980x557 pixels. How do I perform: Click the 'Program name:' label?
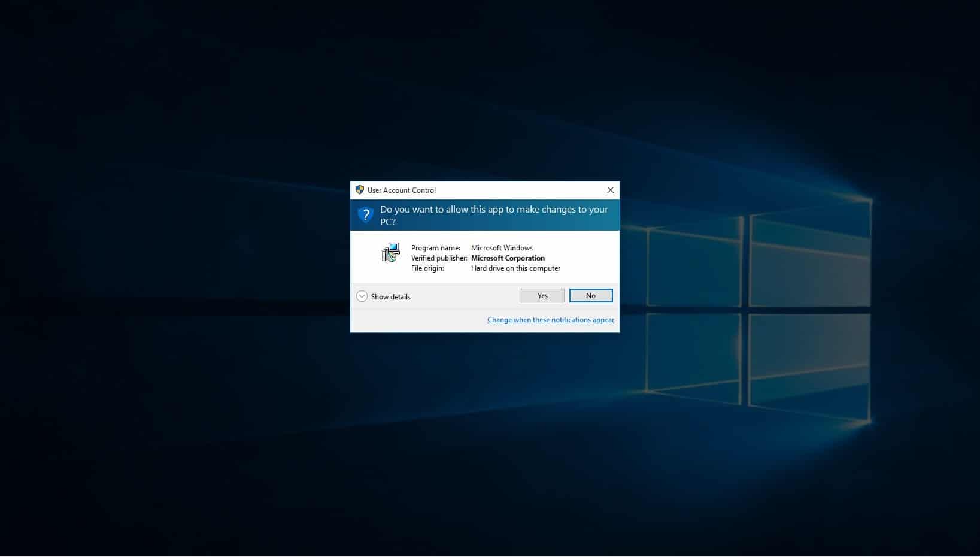tap(435, 248)
